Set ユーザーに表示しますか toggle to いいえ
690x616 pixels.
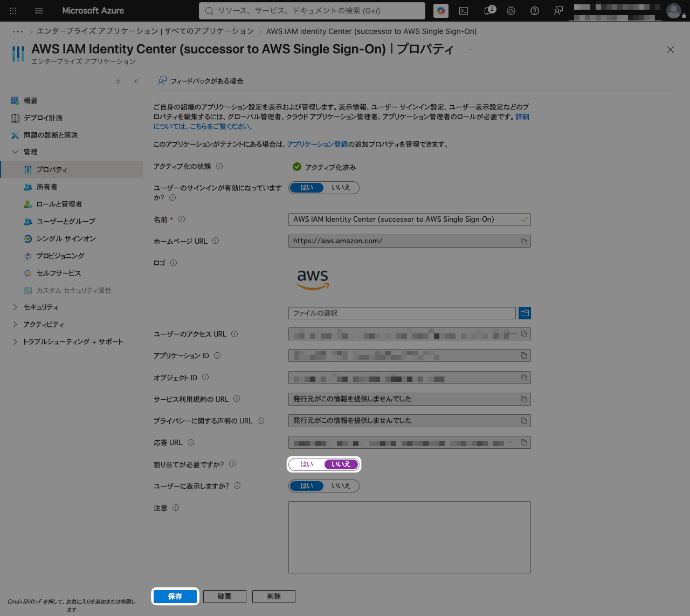click(341, 486)
